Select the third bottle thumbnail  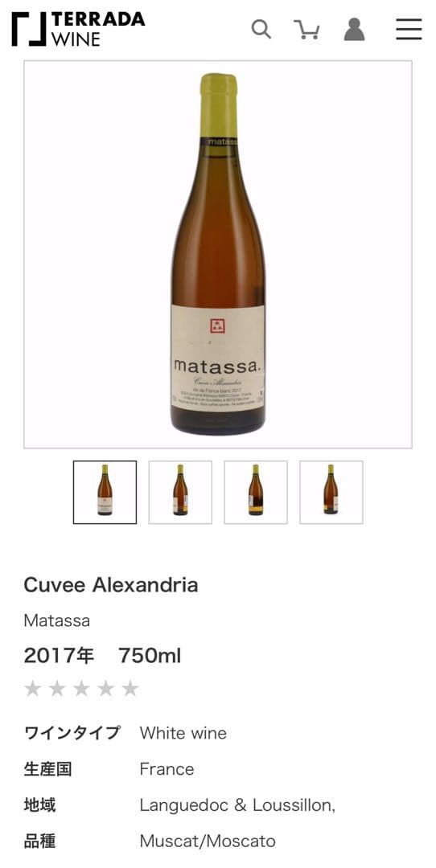[255, 492]
